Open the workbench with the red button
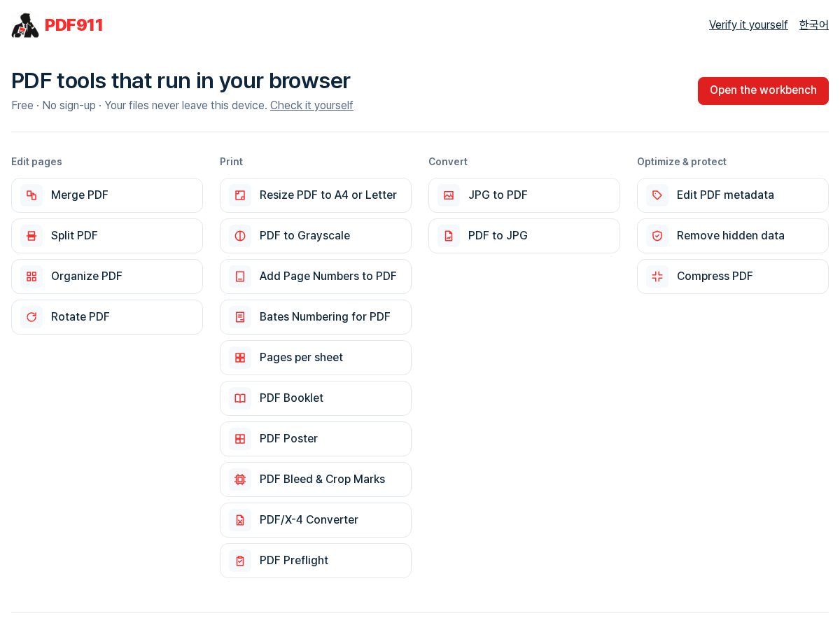This screenshot has height=630, width=840. pos(763,91)
